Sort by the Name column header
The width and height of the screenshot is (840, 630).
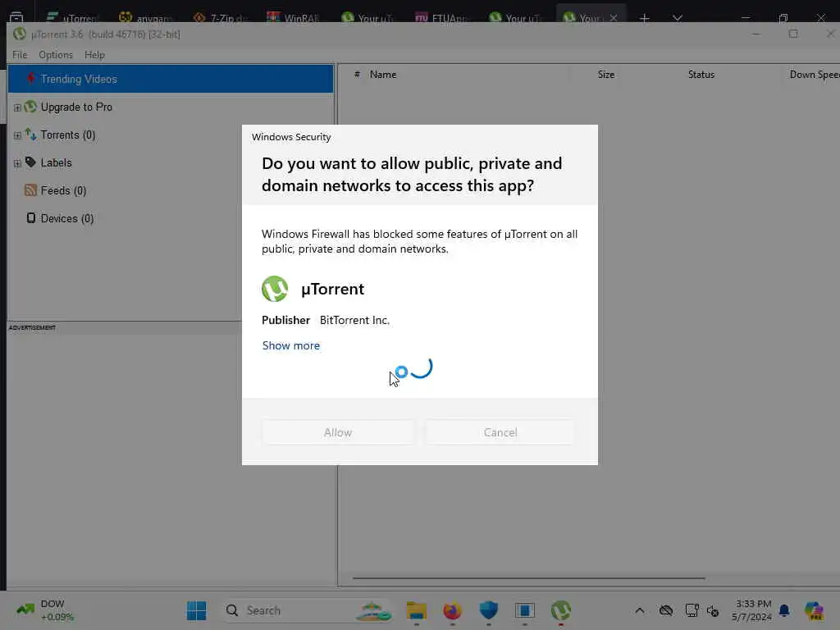click(x=383, y=75)
